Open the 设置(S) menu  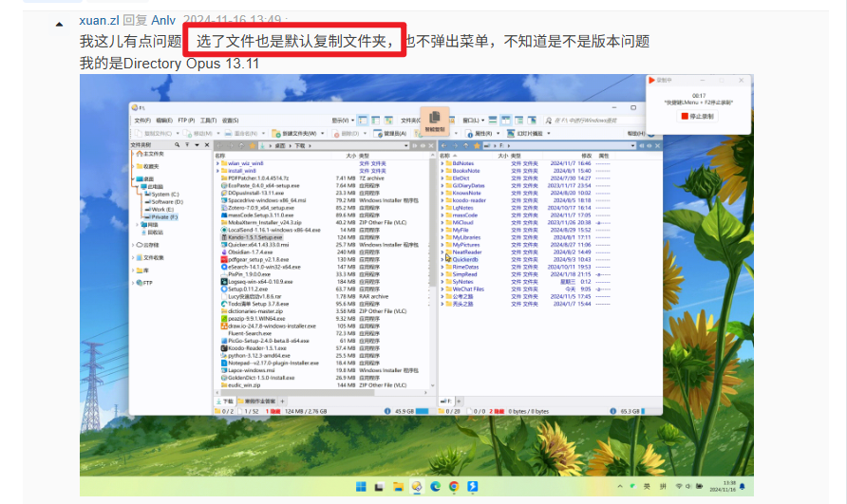pos(231,121)
